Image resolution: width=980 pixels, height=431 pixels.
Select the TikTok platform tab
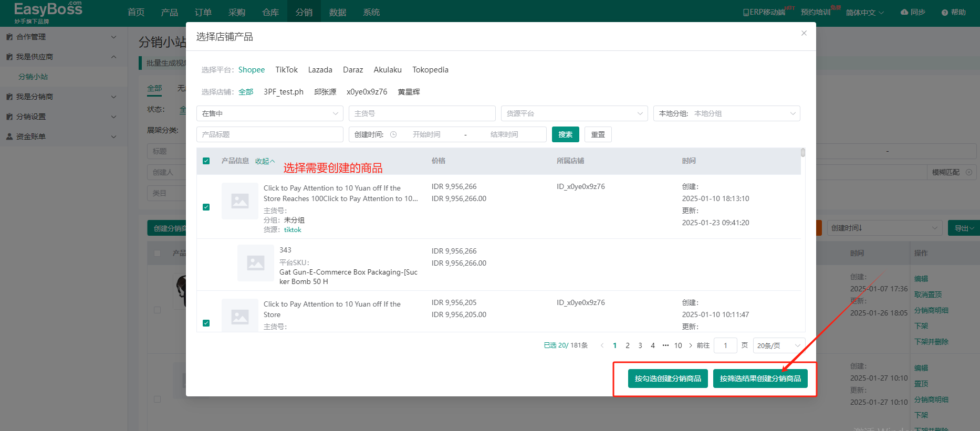pyautogui.click(x=287, y=70)
